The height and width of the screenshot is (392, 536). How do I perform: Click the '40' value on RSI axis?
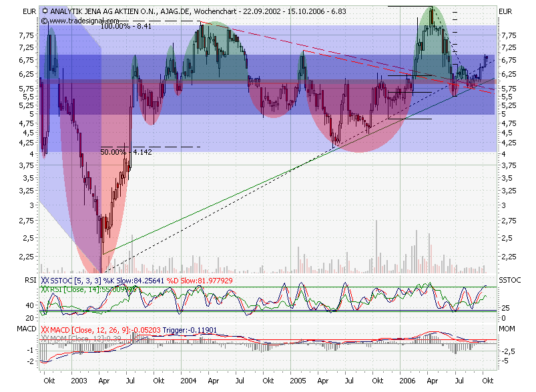coord(30,305)
